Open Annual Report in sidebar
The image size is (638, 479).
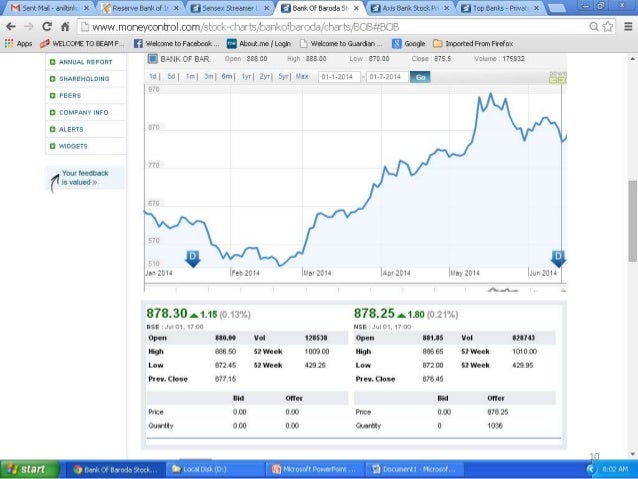pyautogui.click(x=85, y=62)
